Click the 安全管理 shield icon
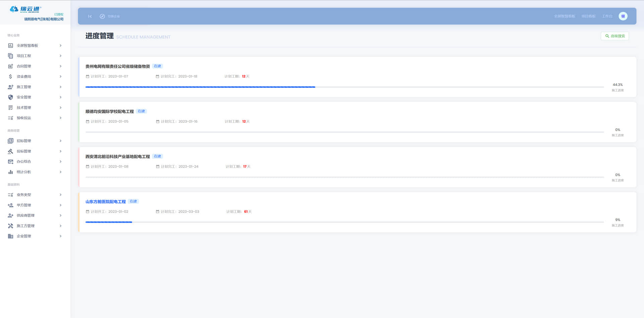Viewport: 644px width, 318px height. click(x=10, y=97)
